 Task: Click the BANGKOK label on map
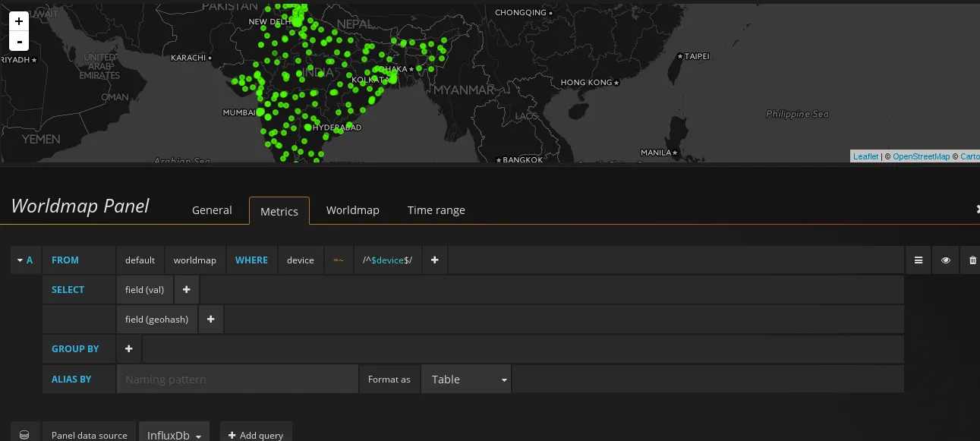click(522, 160)
